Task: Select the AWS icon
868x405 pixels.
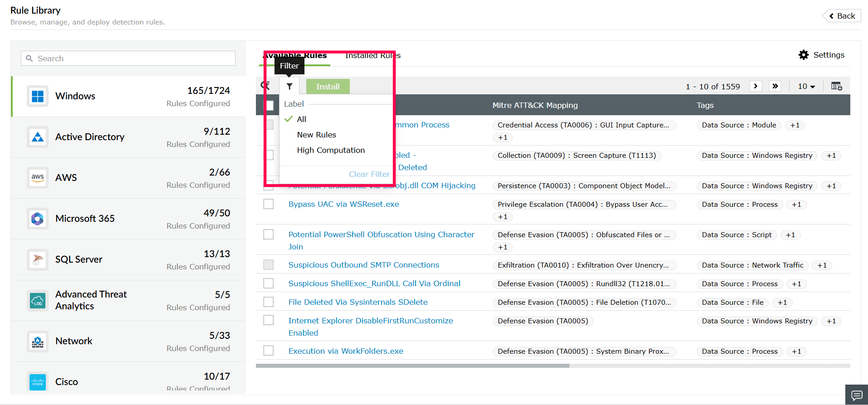Action: click(38, 178)
